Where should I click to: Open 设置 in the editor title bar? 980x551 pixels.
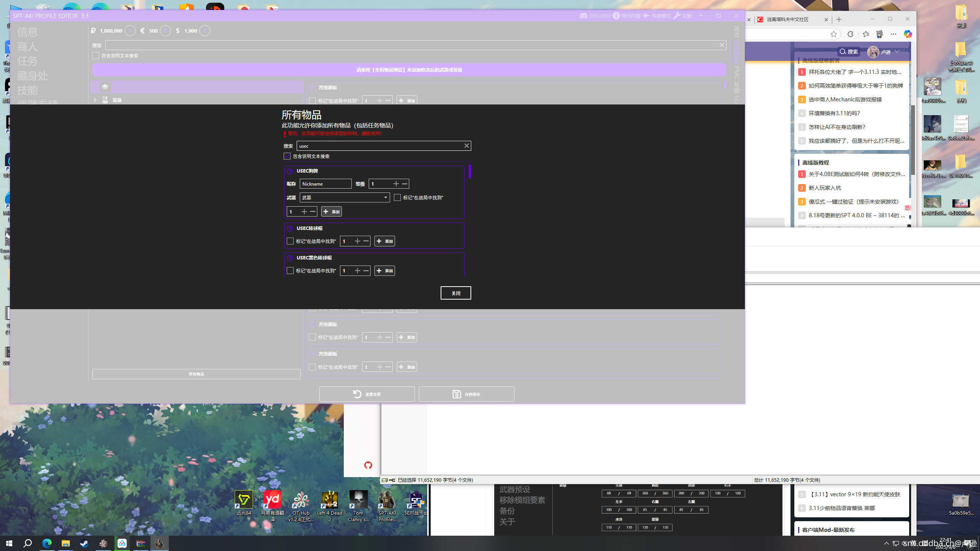683,16
